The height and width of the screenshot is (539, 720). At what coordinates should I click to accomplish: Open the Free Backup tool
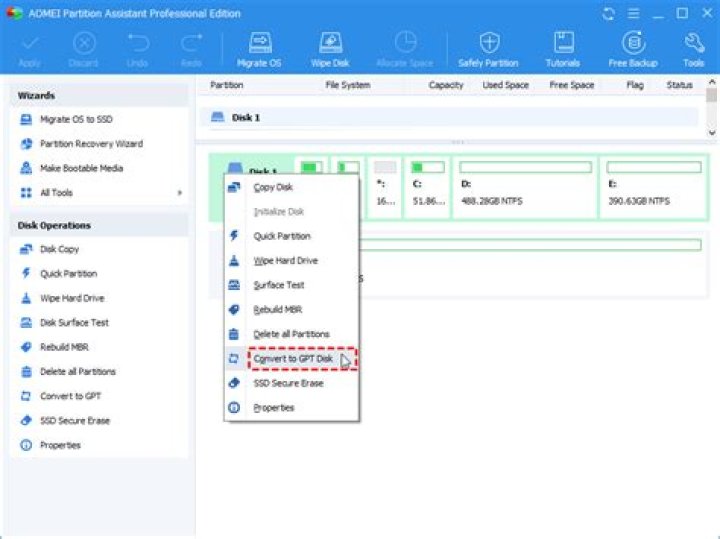pos(633,50)
